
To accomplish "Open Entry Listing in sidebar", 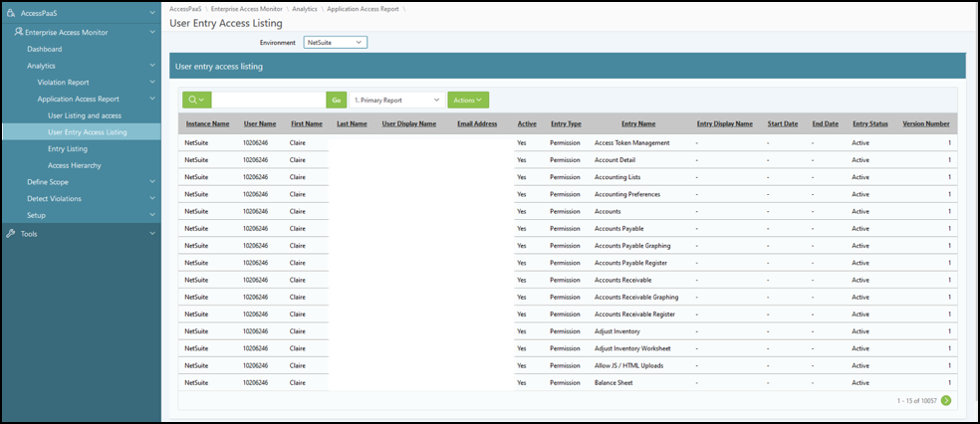I will point(68,148).
